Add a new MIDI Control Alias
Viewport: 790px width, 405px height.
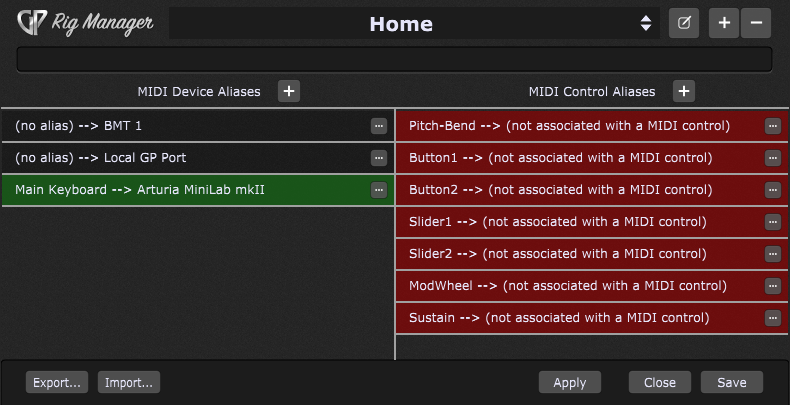point(684,91)
